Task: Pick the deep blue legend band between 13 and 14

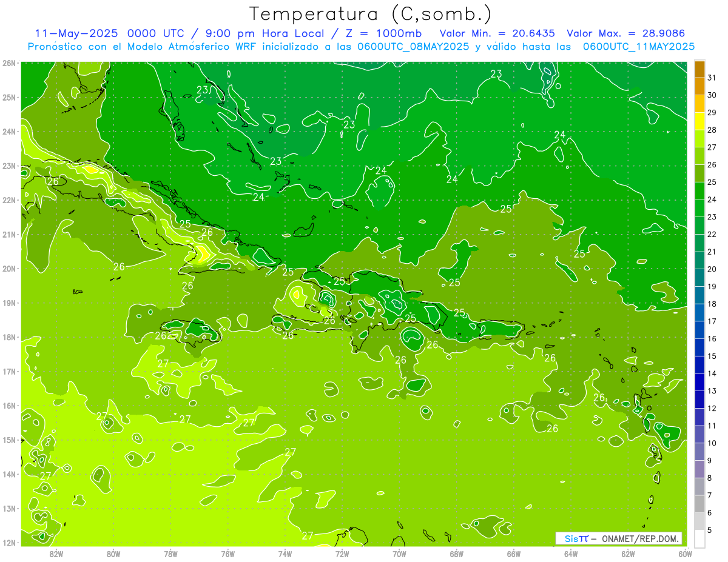Action: [x=699, y=382]
